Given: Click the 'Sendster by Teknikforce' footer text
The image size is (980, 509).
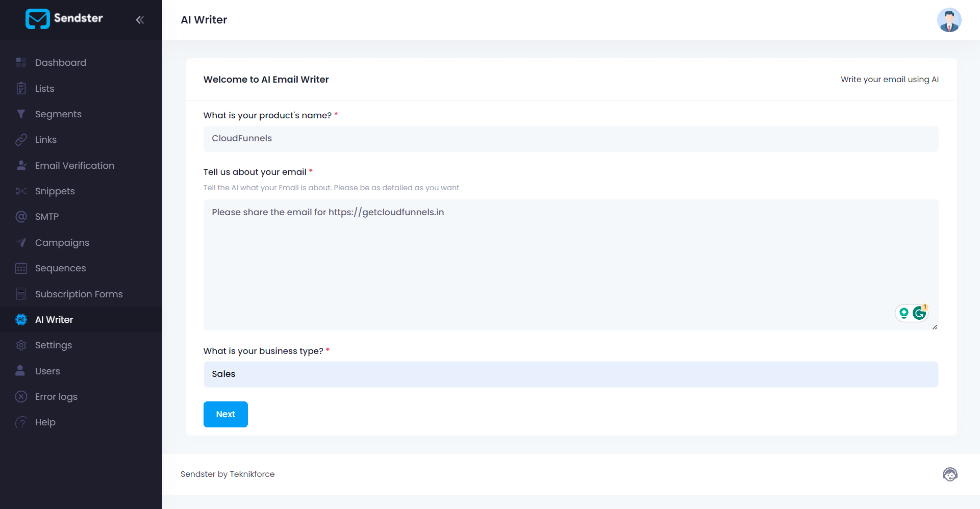Looking at the screenshot, I should 228,474.
